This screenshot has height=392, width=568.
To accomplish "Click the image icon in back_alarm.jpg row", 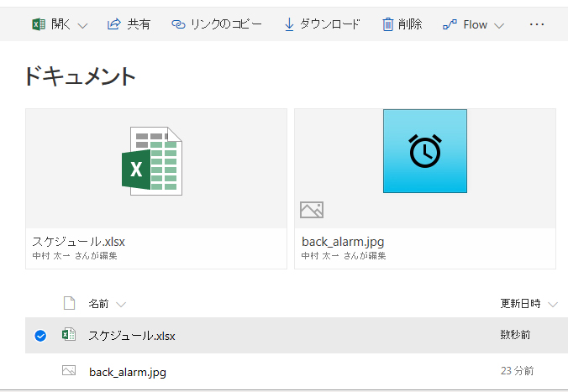I will pos(69,370).
